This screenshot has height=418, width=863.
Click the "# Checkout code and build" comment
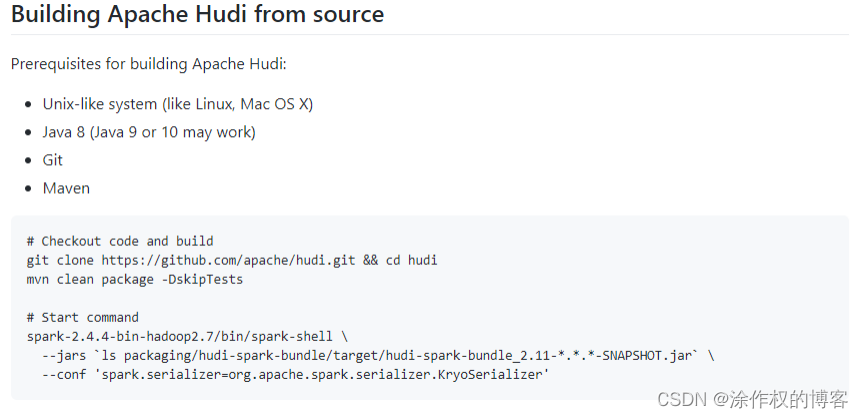coord(120,241)
